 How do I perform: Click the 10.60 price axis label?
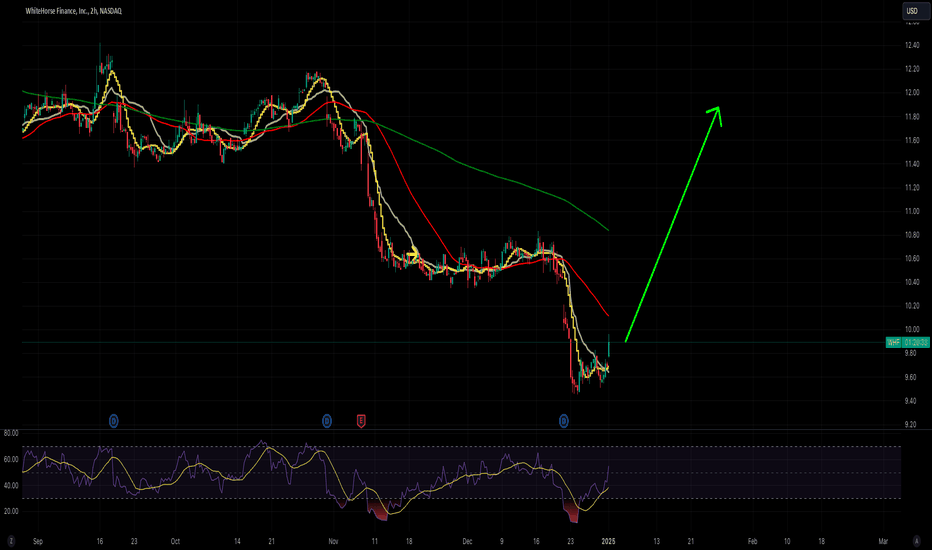click(x=912, y=259)
